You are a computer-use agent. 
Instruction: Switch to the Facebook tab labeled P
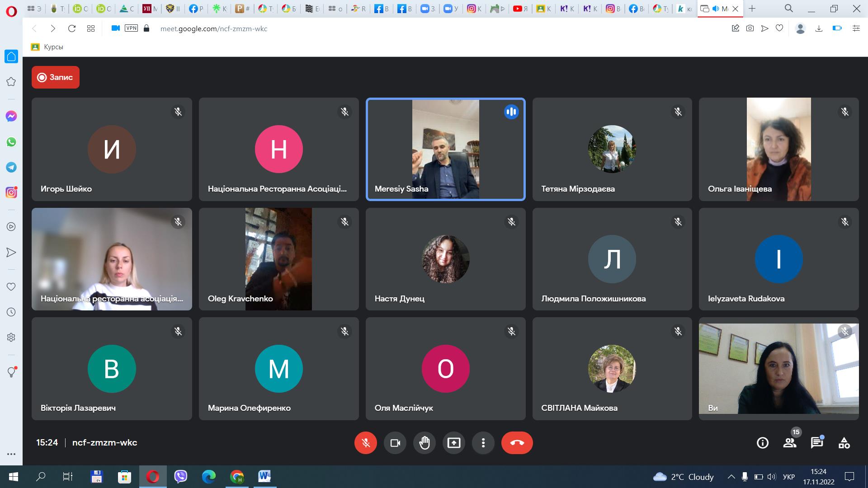[x=196, y=9]
